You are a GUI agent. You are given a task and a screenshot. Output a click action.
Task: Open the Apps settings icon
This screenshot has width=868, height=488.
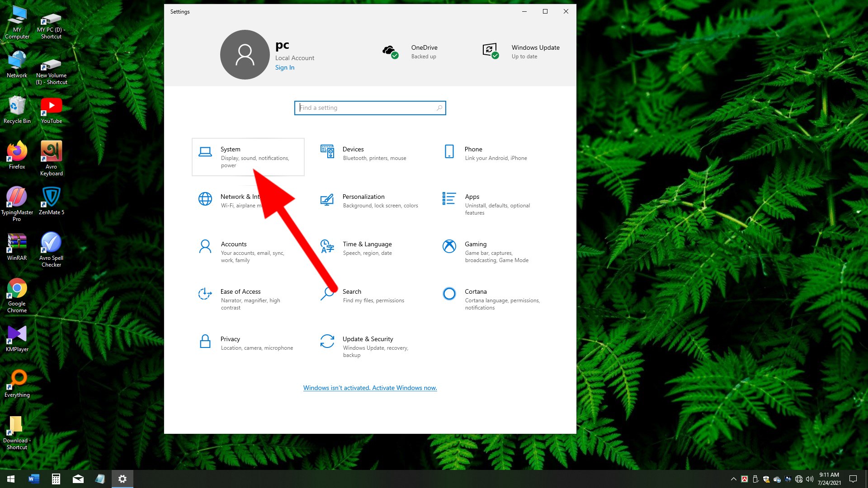click(x=449, y=199)
